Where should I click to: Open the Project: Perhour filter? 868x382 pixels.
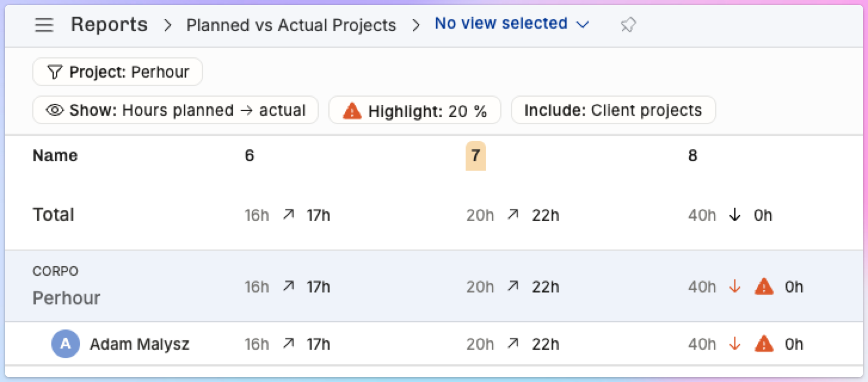pyautogui.click(x=118, y=72)
